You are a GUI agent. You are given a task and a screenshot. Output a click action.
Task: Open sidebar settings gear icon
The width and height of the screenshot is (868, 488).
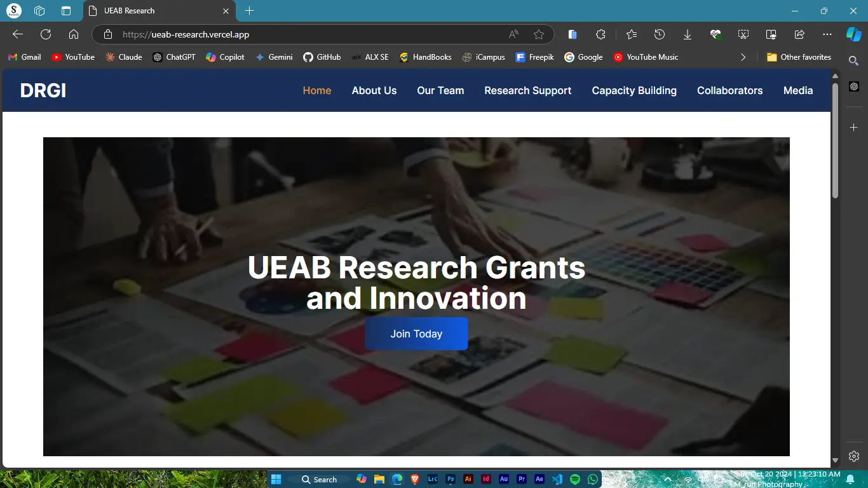(854, 456)
